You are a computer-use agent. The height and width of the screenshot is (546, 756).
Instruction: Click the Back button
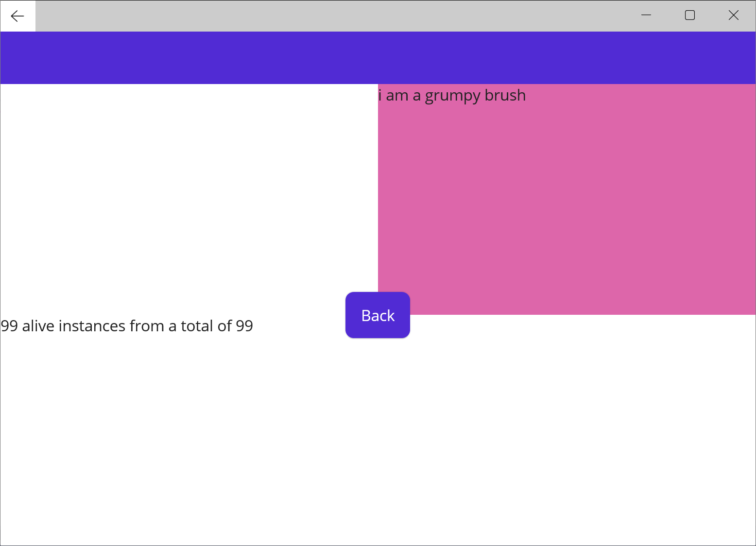pyautogui.click(x=378, y=315)
